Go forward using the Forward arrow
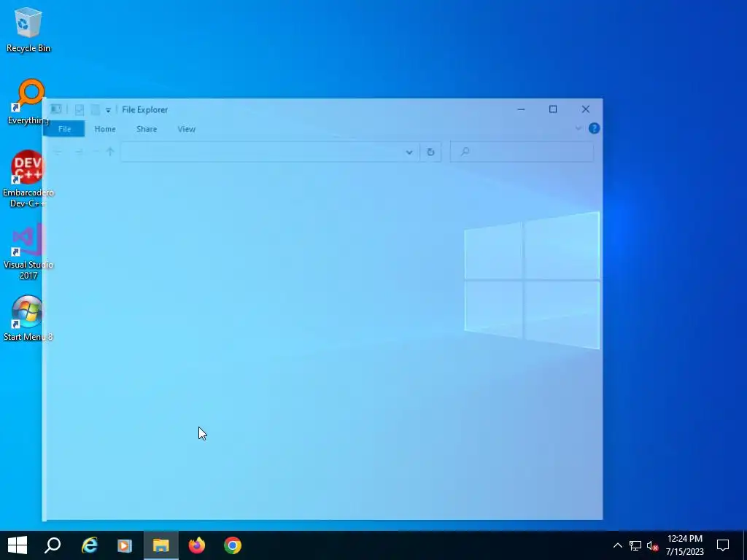Viewport: 747px width, 560px height. [x=79, y=152]
